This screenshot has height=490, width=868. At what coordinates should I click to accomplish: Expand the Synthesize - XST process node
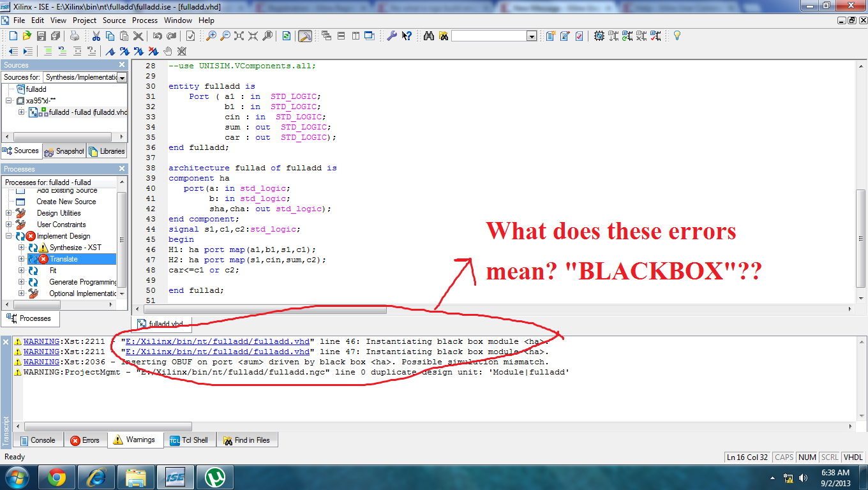(x=22, y=248)
